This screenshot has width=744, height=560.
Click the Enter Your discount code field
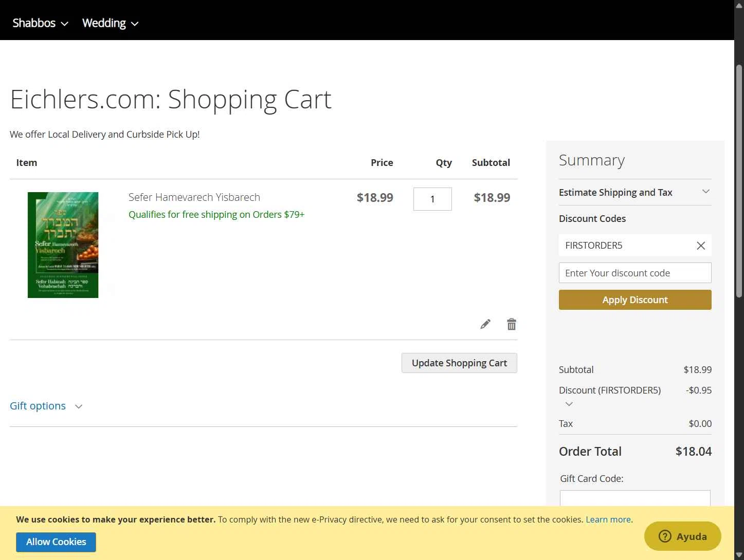pyautogui.click(x=635, y=273)
